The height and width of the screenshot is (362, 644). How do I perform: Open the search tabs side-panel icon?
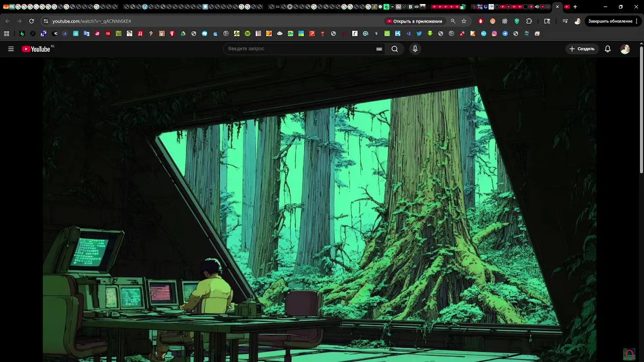coord(547,21)
